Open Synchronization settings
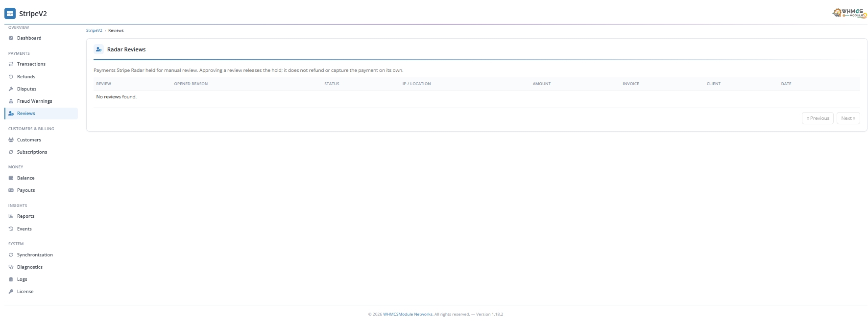Viewport: 868px width, 321px height. tap(41, 255)
